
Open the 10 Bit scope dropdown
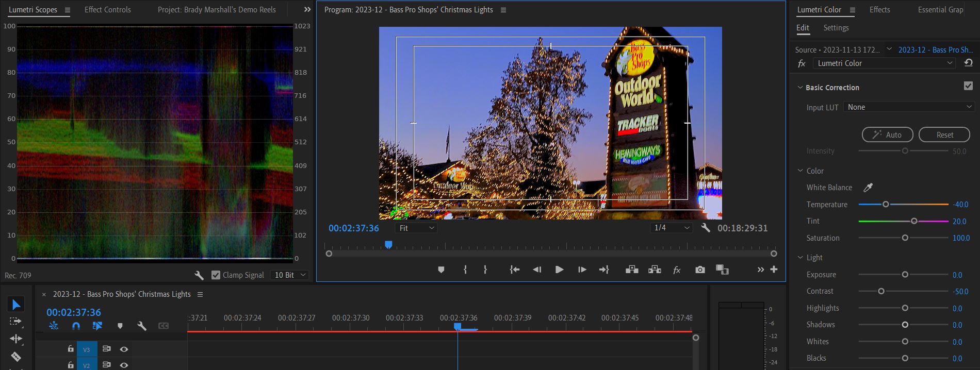click(290, 275)
